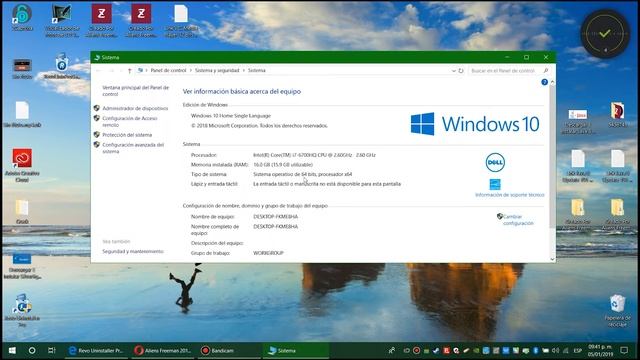Viewport: 640px width, 360px height.
Task: Click DESKTOP-FKMEBHA beside Nombre de equipo
Action: coord(276,217)
